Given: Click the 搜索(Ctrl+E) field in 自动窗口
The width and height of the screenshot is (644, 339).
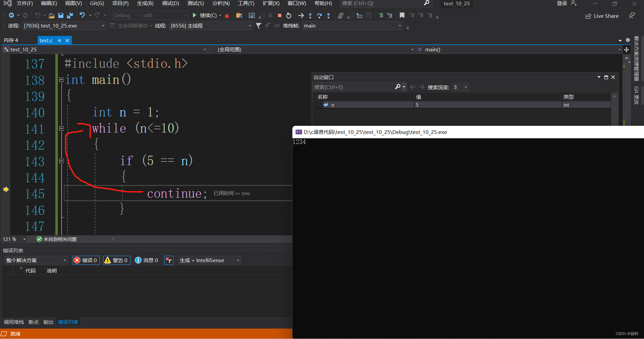Looking at the screenshot, I should click(353, 87).
